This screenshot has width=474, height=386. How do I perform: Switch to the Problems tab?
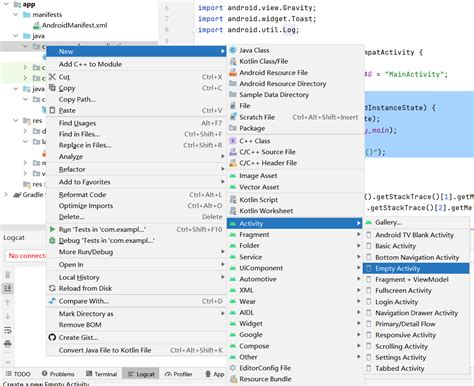click(58, 374)
